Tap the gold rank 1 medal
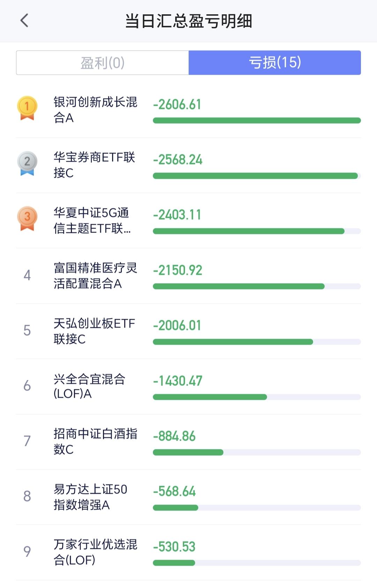 pyautogui.click(x=27, y=108)
